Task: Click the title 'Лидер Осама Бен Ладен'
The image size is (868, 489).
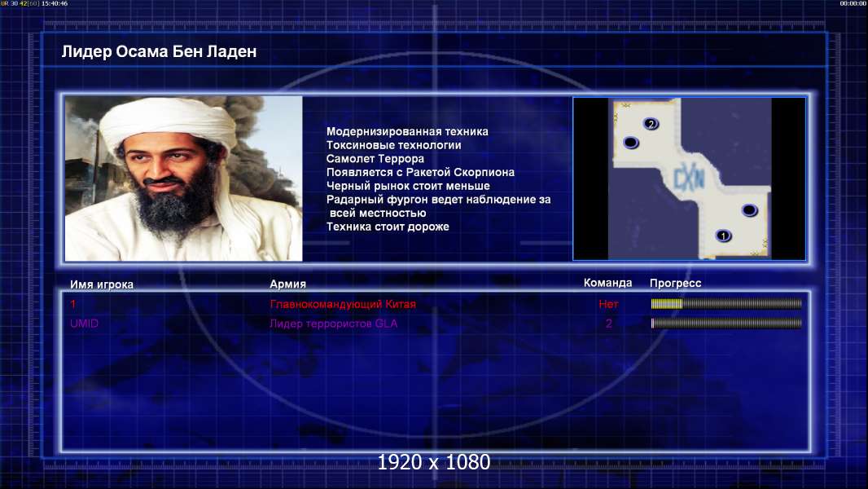Action: tap(159, 51)
